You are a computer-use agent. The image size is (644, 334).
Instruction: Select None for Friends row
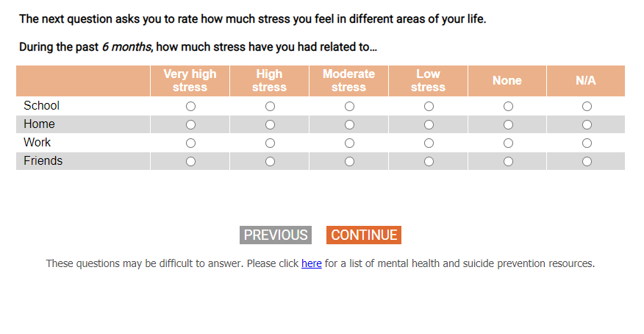click(x=508, y=162)
